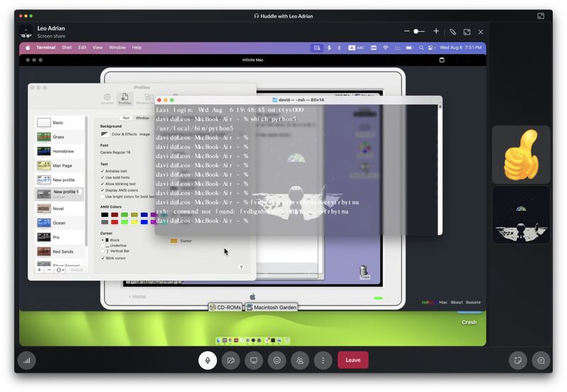Click the orange Cursor color swatch
The height and width of the screenshot is (392, 567).
pos(174,241)
